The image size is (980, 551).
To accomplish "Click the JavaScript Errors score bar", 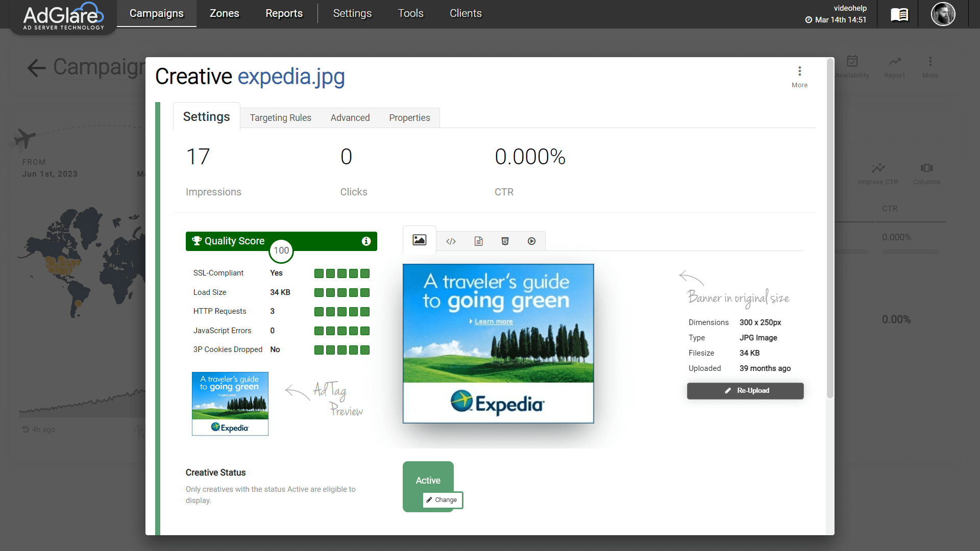I will point(341,331).
